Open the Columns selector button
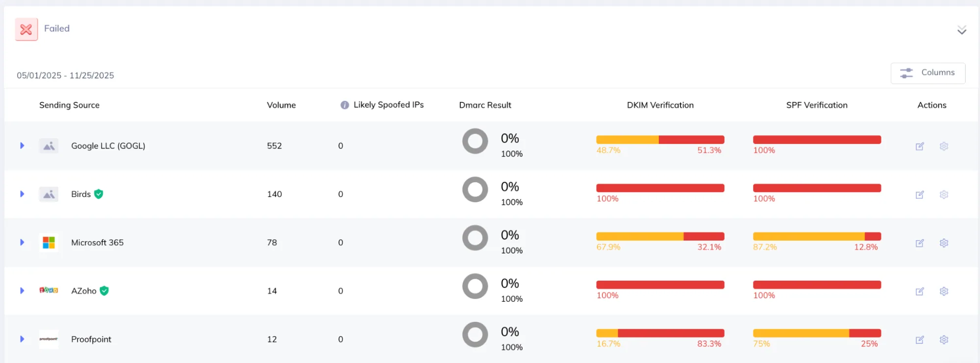This screenshot has height=363, width=980. tap(928, 73)
